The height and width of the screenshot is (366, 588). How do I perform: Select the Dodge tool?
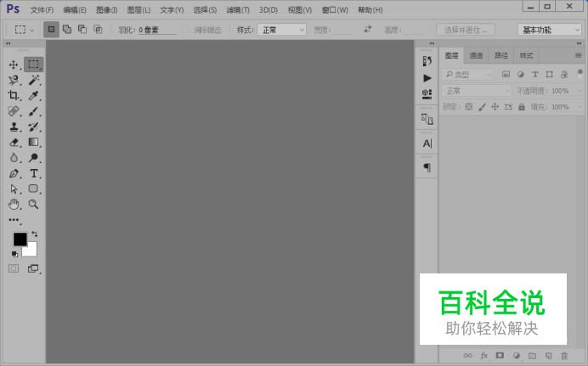point(33,158)
